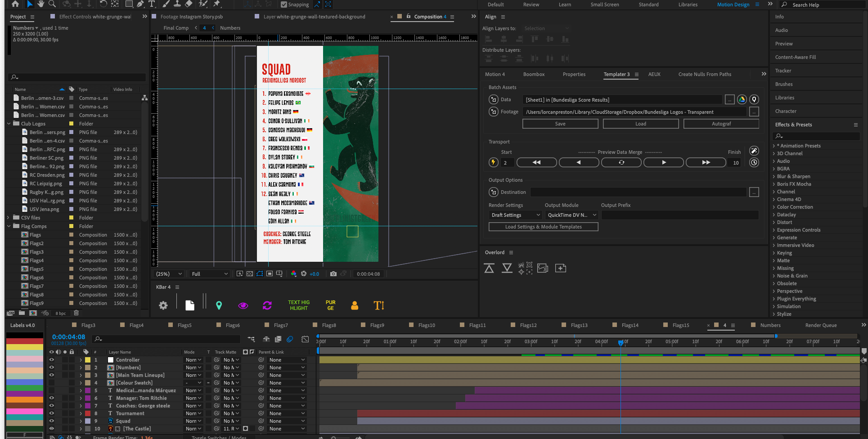The height and width of the screenshot is (439, 868).
Task: Click the PURGE KBar button
Action: pyautogui.click(x=331, y=305)
